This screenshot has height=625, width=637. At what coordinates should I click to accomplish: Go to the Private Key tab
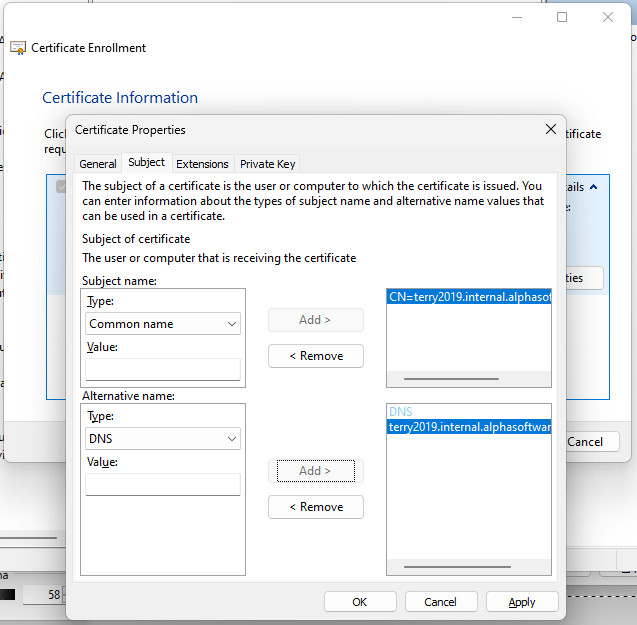(267, 164)
